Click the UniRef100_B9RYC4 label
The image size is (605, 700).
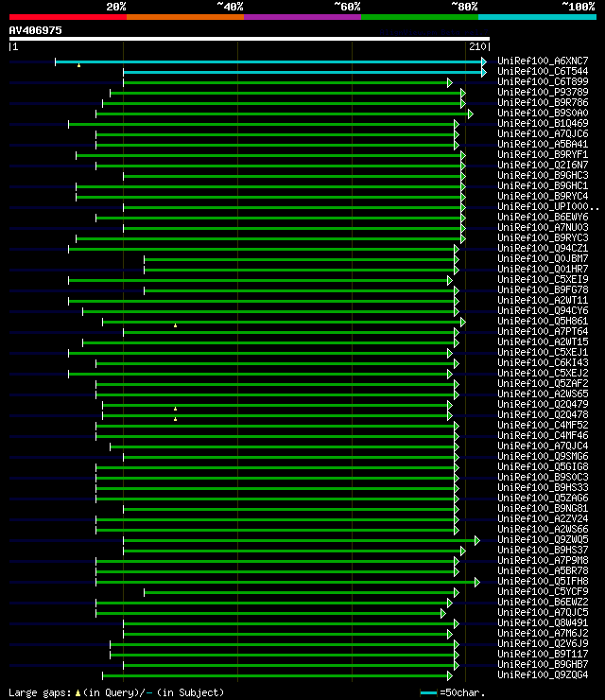[543, 196]
